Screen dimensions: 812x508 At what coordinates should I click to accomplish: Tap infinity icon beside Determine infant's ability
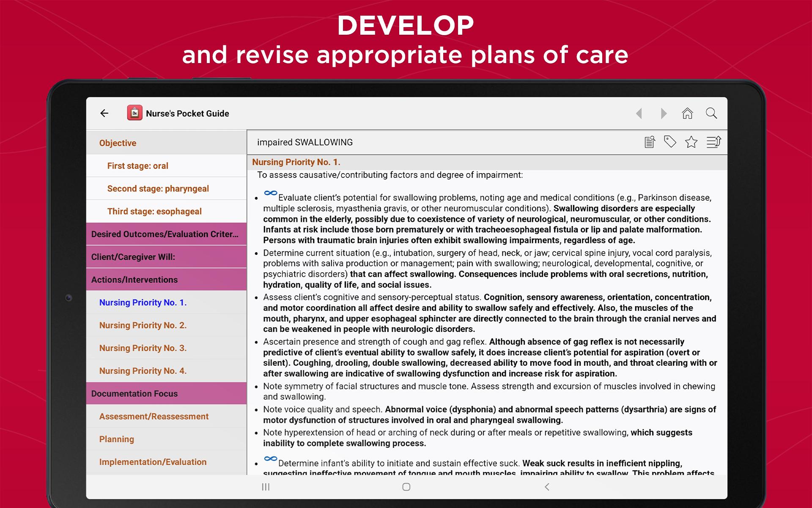[x=270, y=458]
